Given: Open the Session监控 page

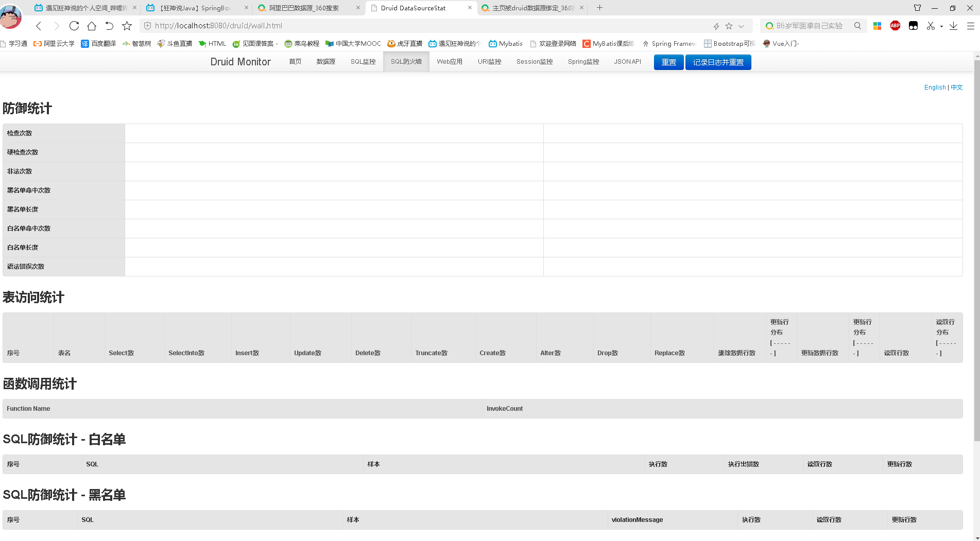Looking at the screenshot, I should [x=535, y=62].
